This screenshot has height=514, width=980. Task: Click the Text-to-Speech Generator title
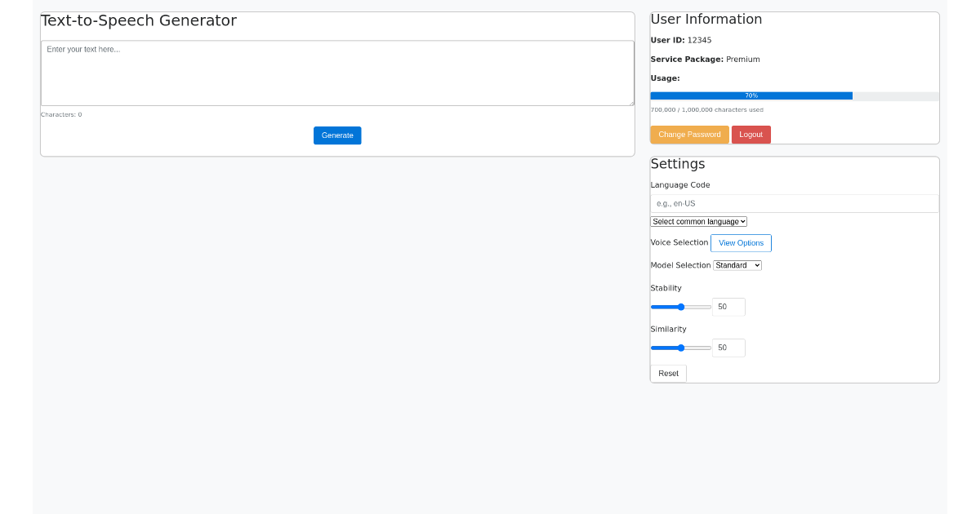tap(139, 21)
